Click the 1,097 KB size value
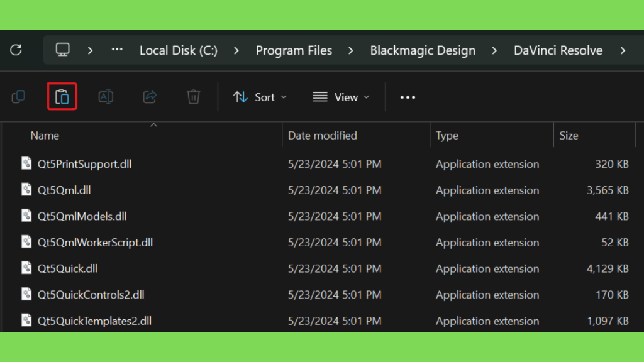 pyautogui.click(x=608, y=321)
